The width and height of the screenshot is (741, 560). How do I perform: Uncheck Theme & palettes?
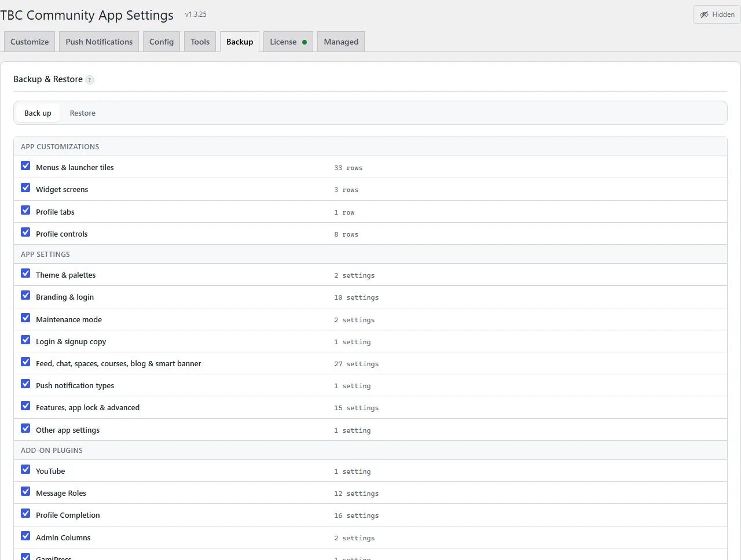point(25,273)
